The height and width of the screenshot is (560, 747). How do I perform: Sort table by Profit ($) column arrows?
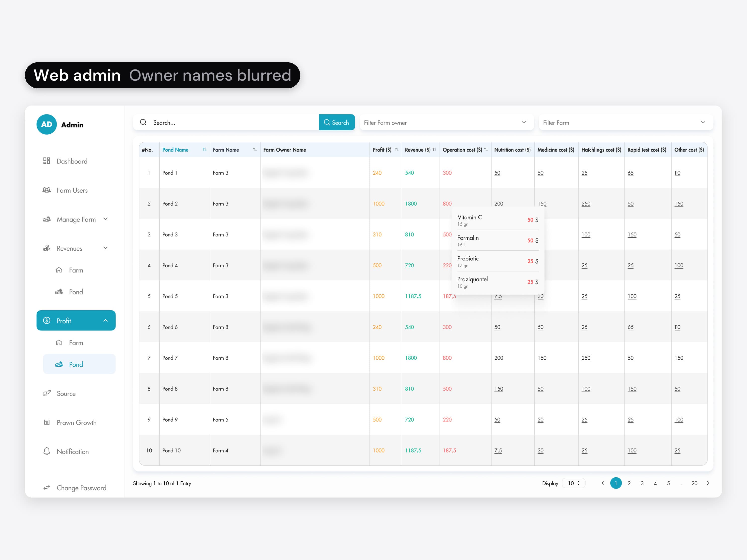pyautogui.click(x=396, y=150)
